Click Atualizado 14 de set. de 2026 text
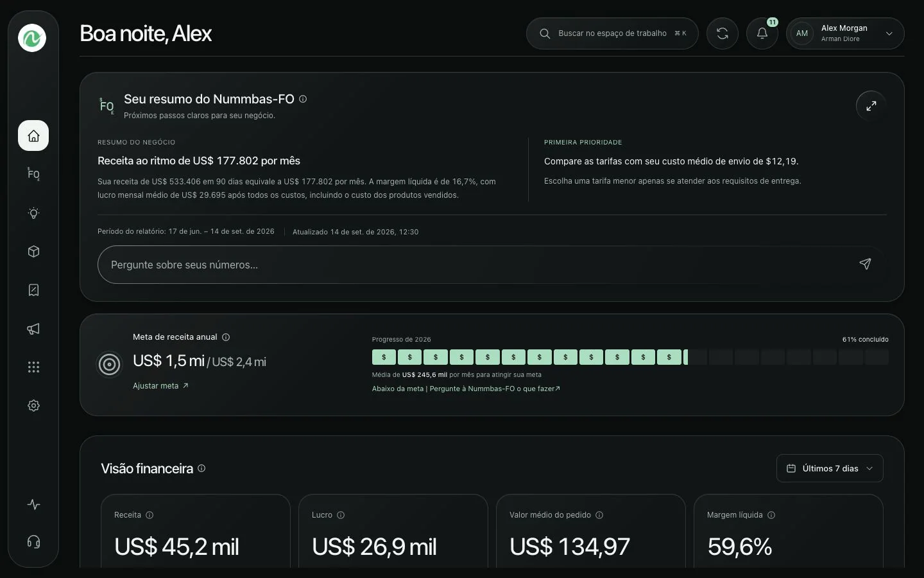The height and width of the screenshot is (578, 924). [x=355, y=232]
